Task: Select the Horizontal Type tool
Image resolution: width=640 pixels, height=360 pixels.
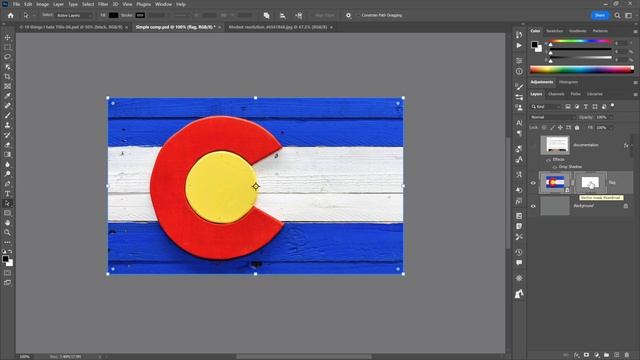Action: pyautogui.click(x=7, y=194)
